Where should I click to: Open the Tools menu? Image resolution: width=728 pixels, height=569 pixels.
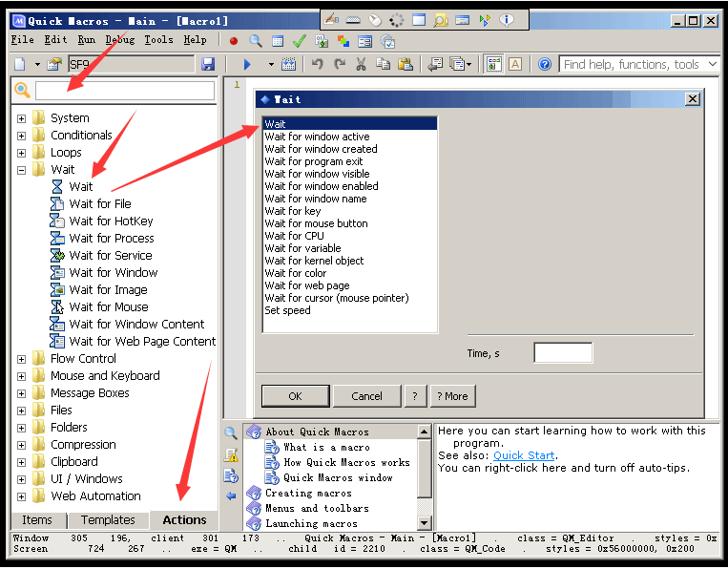[158, 40]
